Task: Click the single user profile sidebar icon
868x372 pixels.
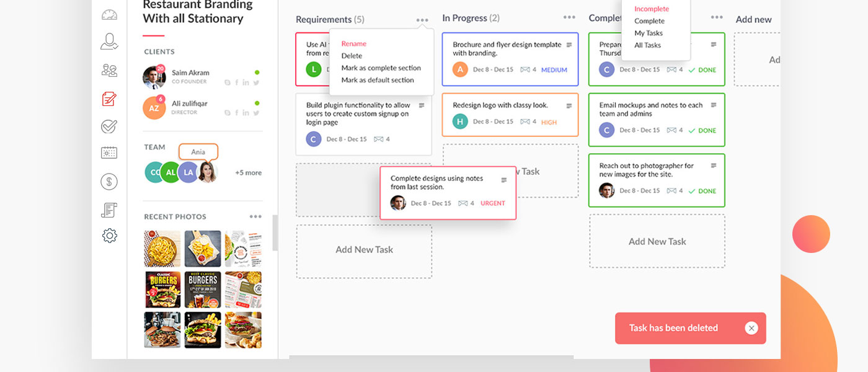Action: tap(109, 42)
